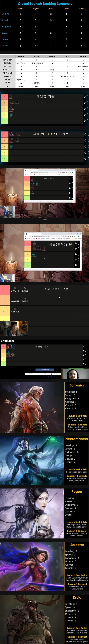Click B row gear in full-width 최종(엔드) 컨텐츠 기준 list
This screenshot has height=644, width=89.
pyautogui.click(x=85, y=147)
